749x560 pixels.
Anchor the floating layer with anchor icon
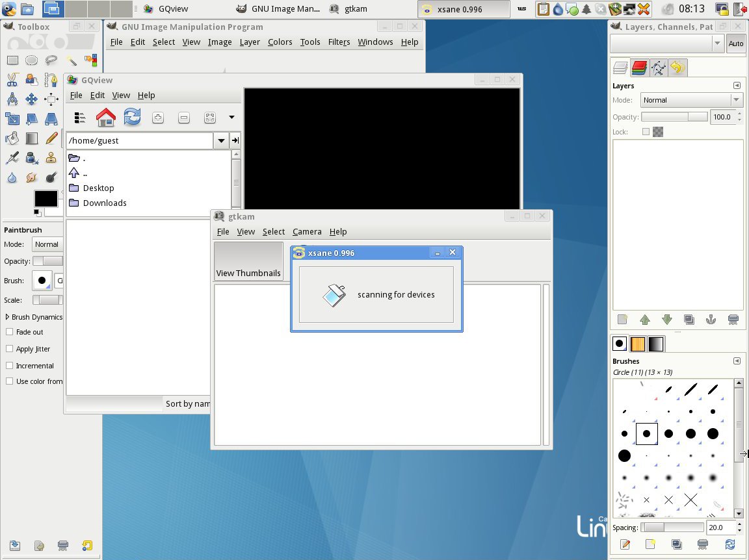click(711, 320)
